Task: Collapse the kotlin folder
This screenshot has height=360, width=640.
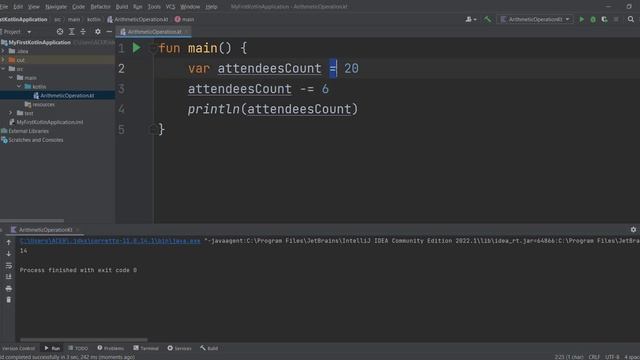Action: [19, 87]
